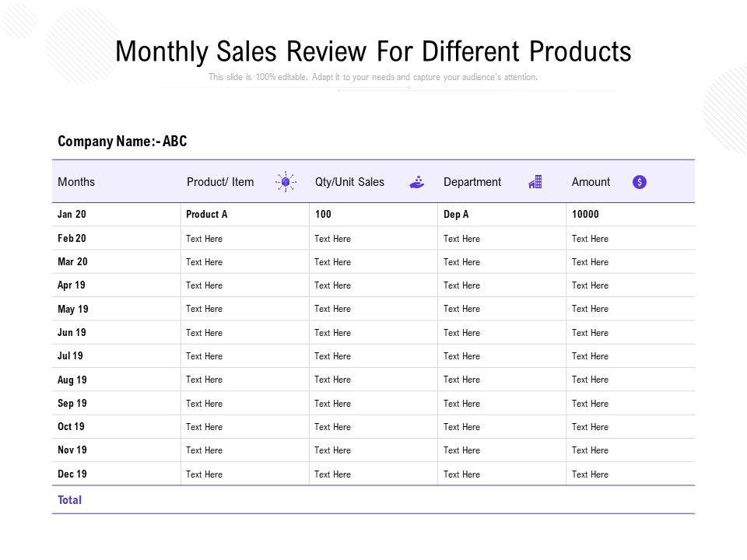Click the hand icon beside Qty/Unit Sales
This screenshot has height=560, width=747.
point(418,182)
